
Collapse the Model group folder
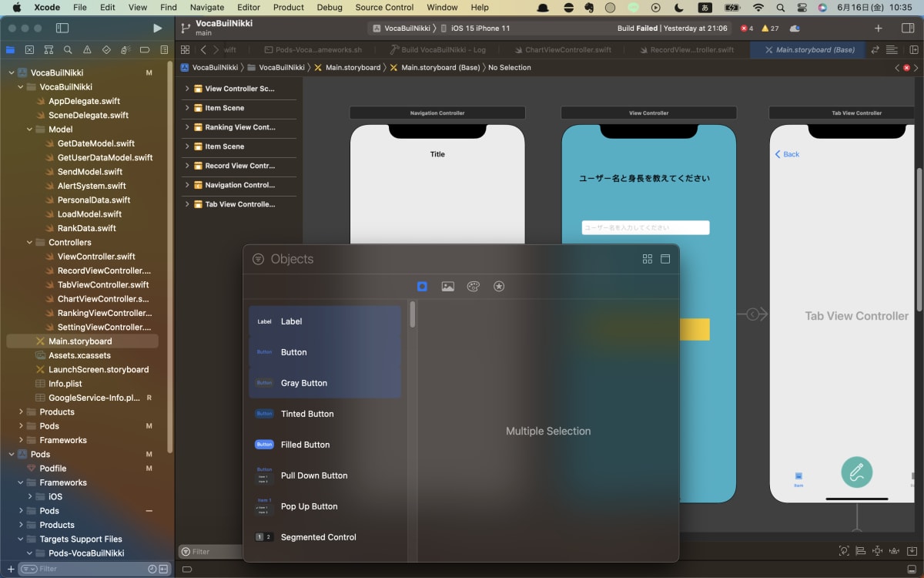pos(30,129)
